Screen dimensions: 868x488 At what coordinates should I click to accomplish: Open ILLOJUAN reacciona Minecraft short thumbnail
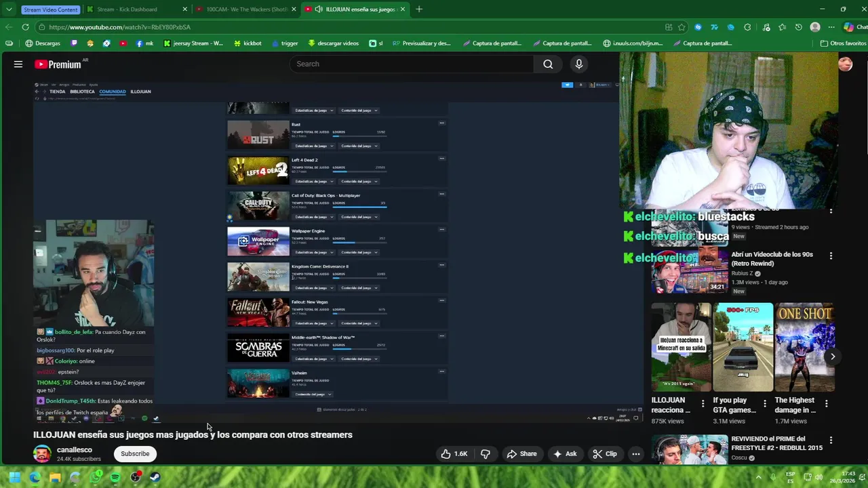click(x=682, y=347)
